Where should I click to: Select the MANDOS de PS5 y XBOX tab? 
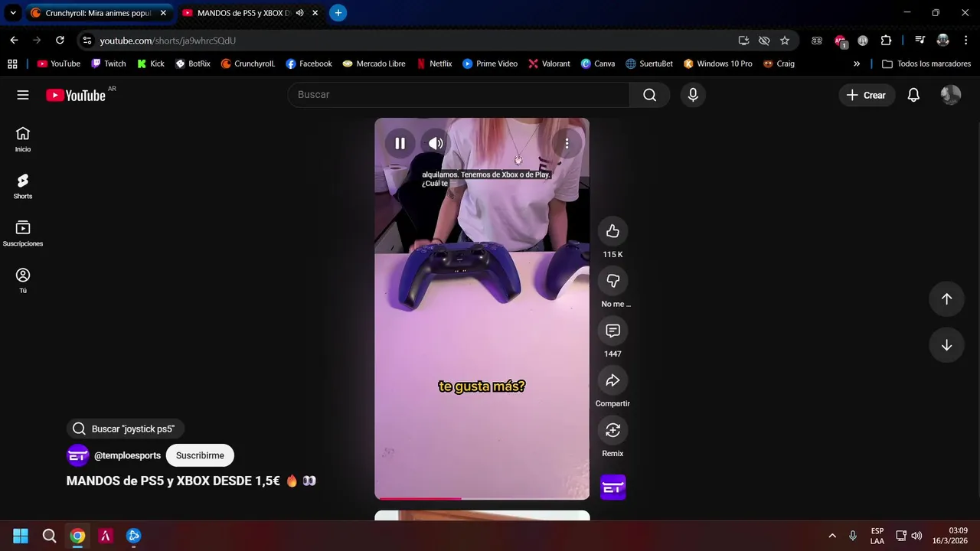click(243, 13)
